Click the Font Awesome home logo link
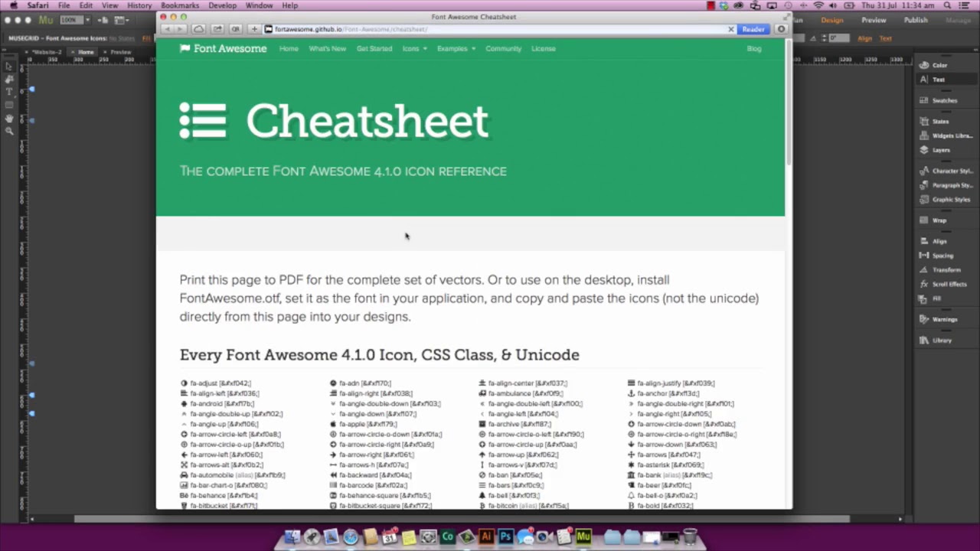The width and height of the screenshot is (980, 551). click(224, 48)
